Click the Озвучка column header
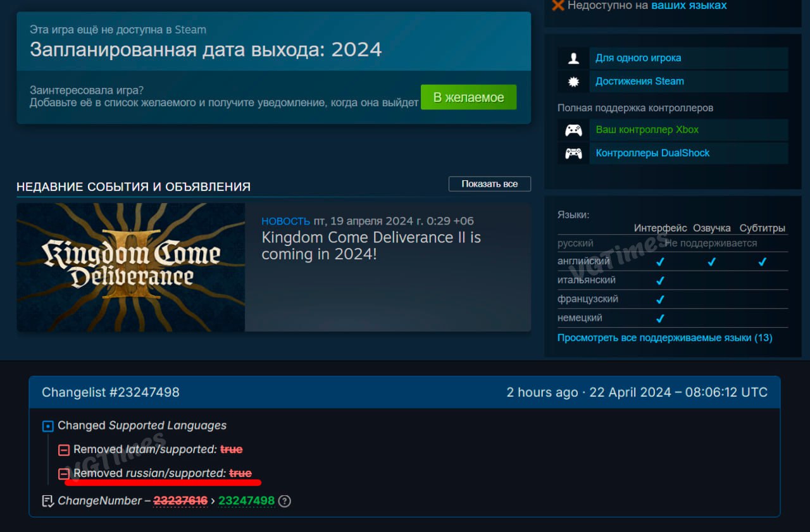Screen dimensions: 810x532 pyautogui.click(x=712, y=228)
